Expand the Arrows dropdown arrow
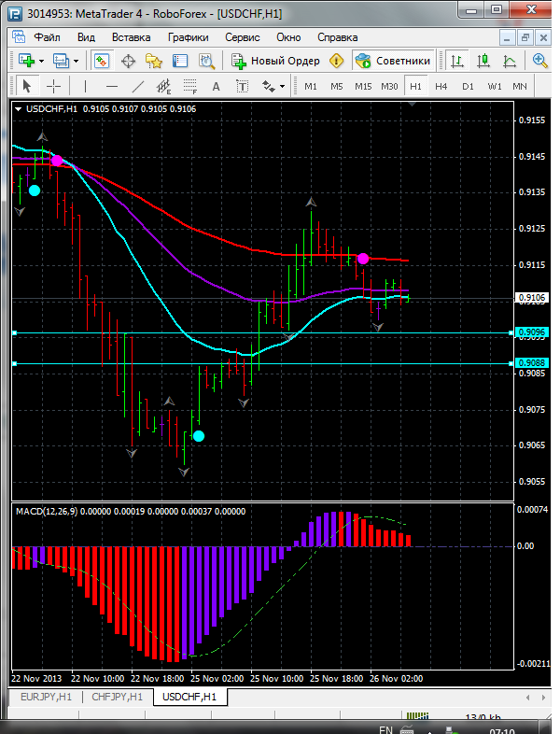This screenshot has height=734, width=560. tap(282, 87)
